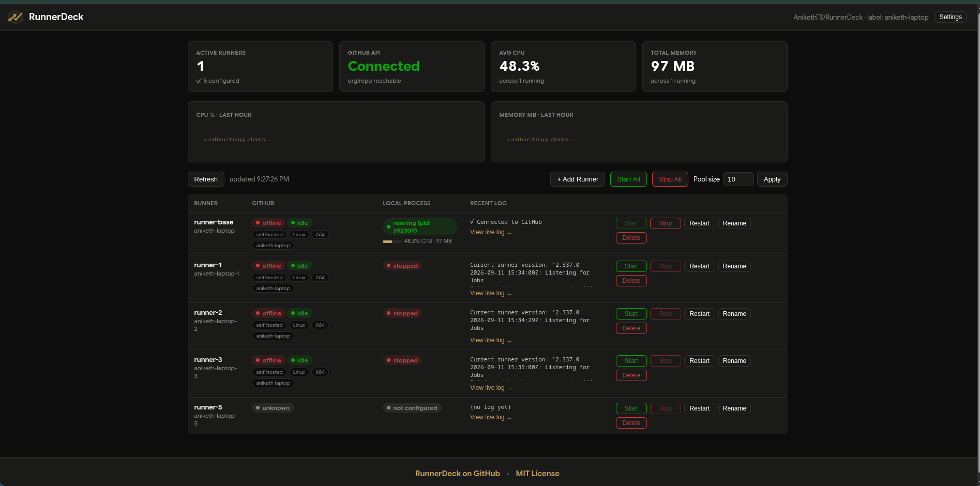
Task: Rename the runner-5 runner
Action: (734, 408)
